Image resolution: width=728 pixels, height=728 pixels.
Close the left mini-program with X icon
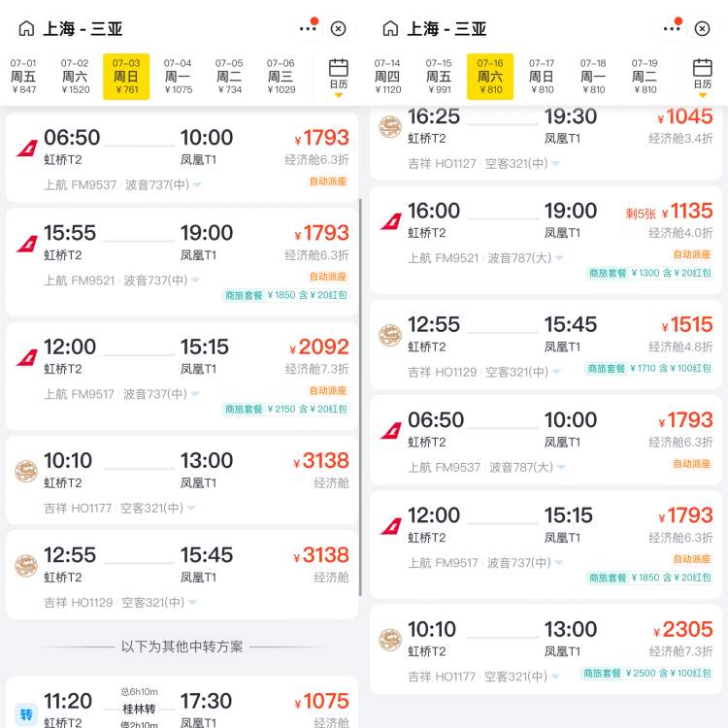(x=338, y=29)
